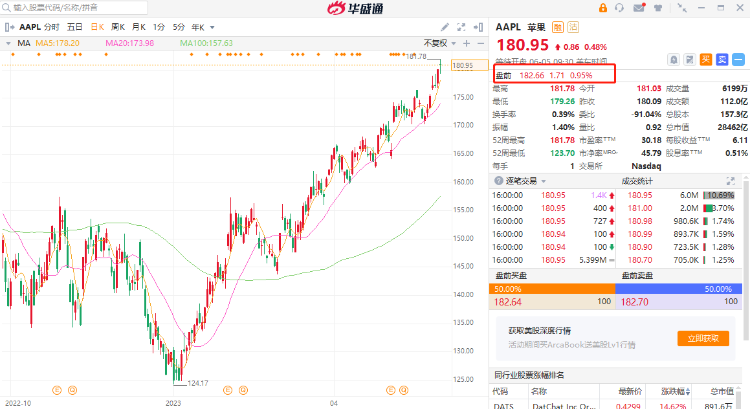Click the 成交统计 header label
The height and width of the screenshot is (409, 750).
pos(637,181)
